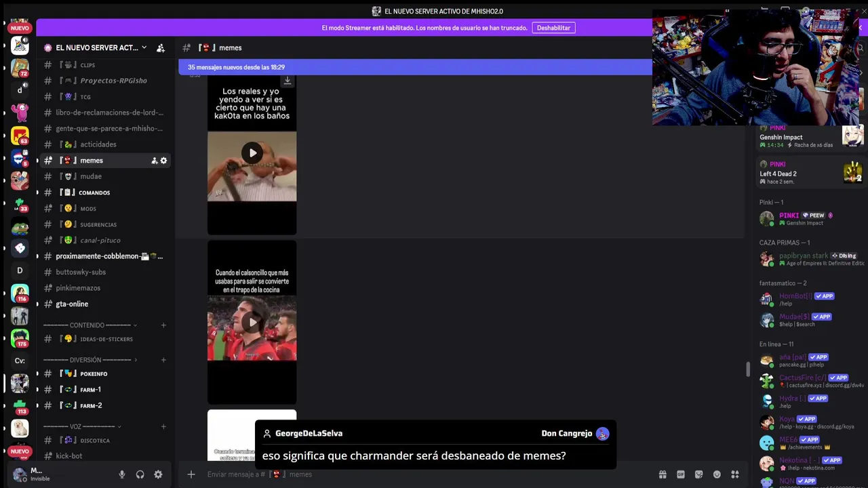The width and height of the screenshot is (868, 488).
Task: Mute microphone in user panel
Action: click(122, 474)
